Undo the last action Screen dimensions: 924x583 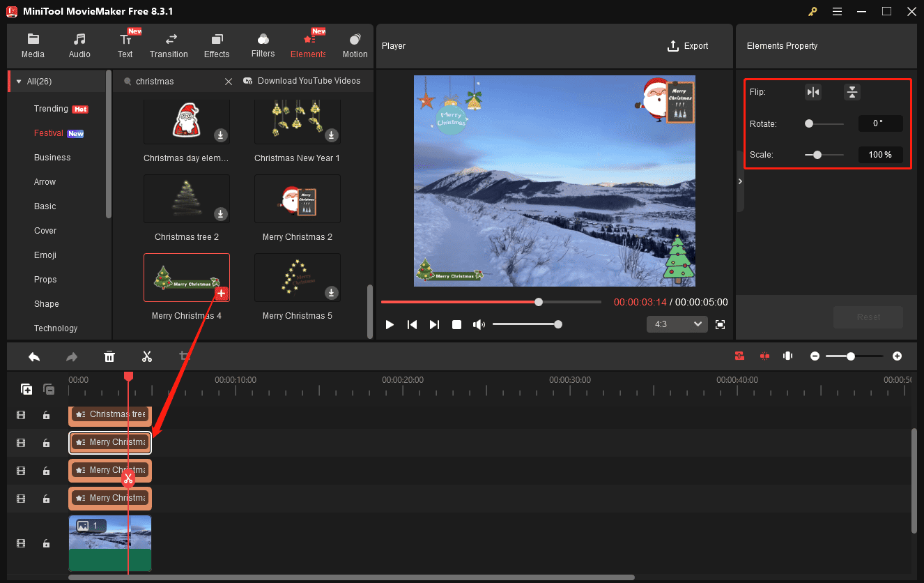(33, 356)
